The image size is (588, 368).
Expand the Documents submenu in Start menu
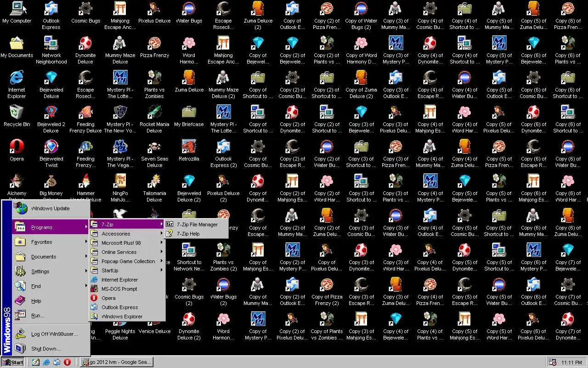pos(51,257)
